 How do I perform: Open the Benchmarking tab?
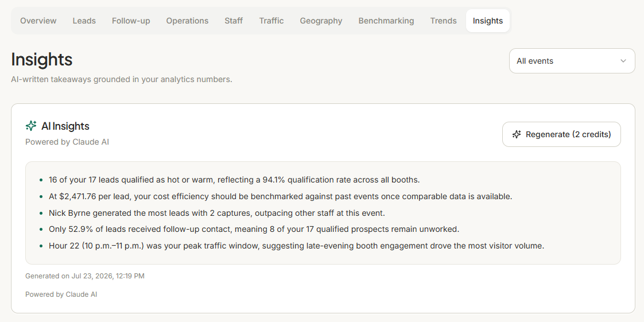[x=386, y=21]
